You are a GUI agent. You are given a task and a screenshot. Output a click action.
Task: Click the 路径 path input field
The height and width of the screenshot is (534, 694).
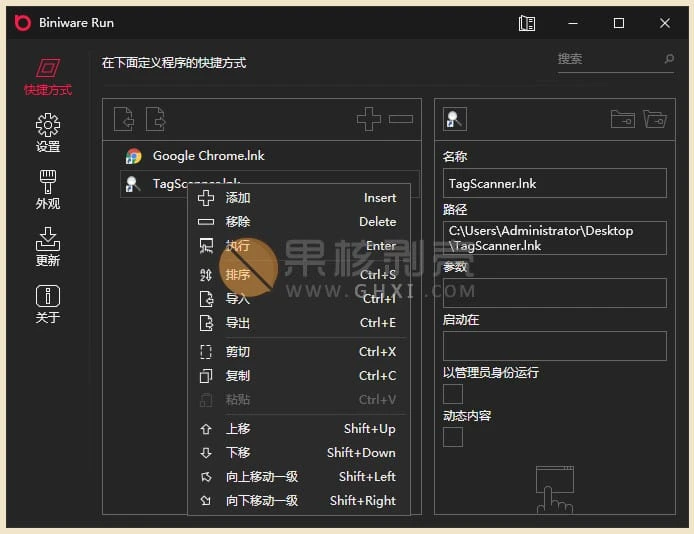point(555,238)
